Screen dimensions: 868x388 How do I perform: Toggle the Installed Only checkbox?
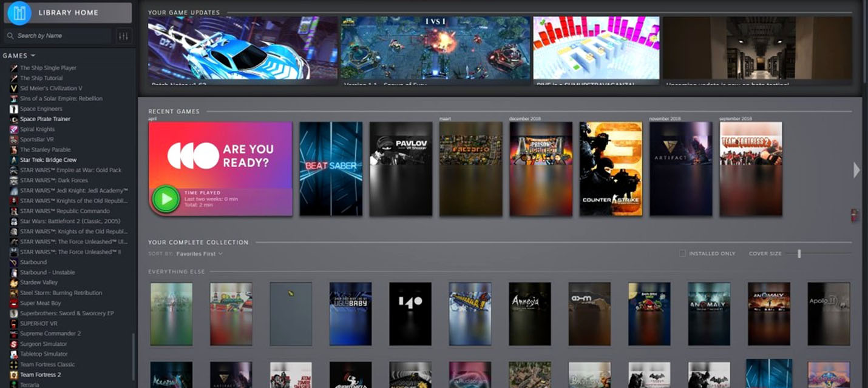tap(682, 253)
